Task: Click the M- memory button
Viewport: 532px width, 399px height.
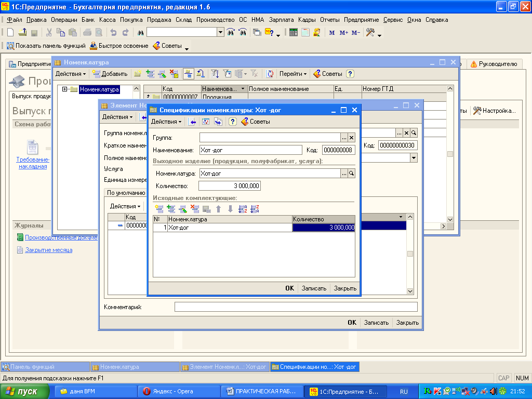Action: pyautogui.click(x=356, y=33)
